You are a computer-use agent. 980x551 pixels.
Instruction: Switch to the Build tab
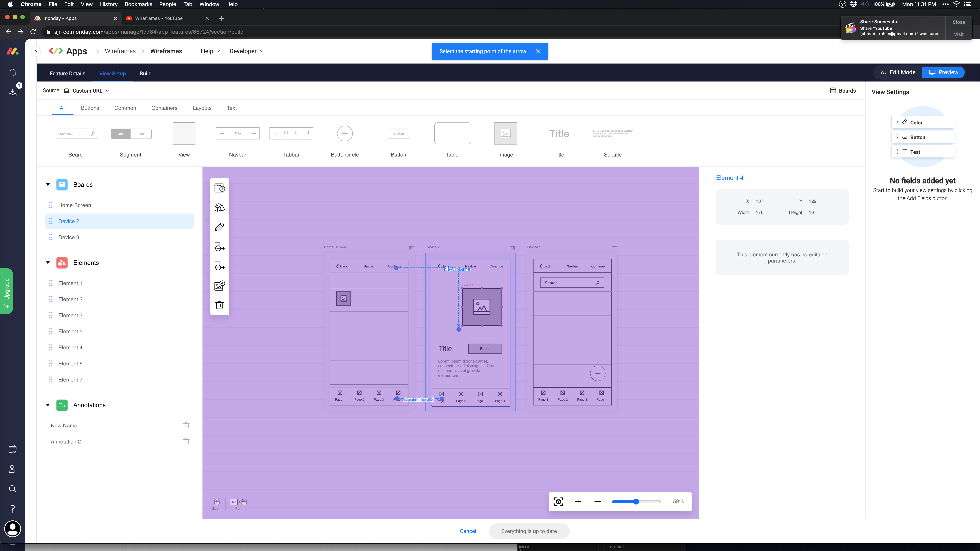click(x=145, y=73)
